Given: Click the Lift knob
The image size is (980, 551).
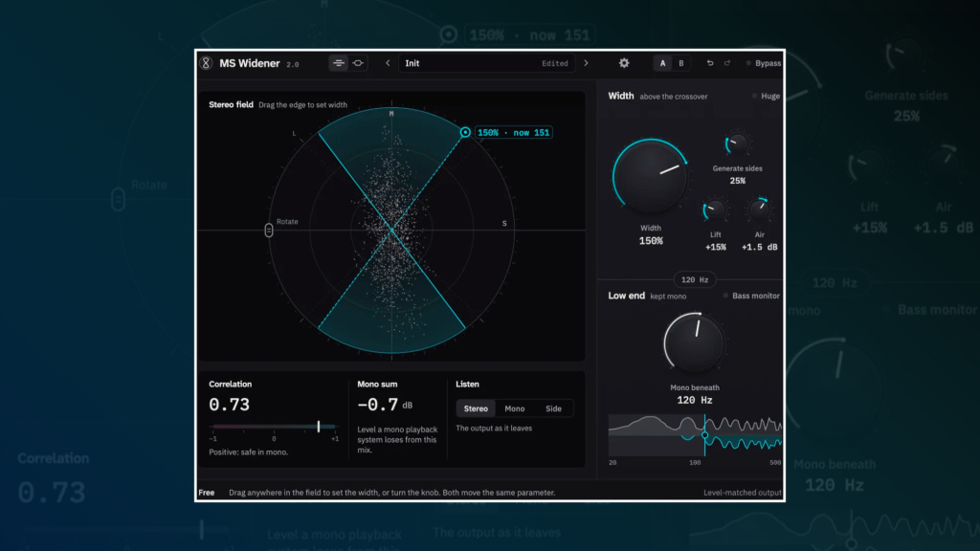Looking at the screenshot, I should (714, 210).
